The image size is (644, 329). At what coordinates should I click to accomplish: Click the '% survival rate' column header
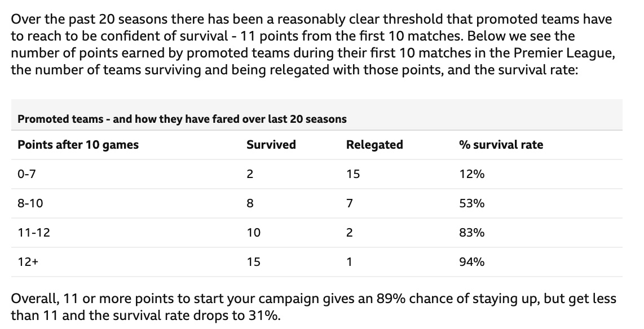(x=501, y=145)
